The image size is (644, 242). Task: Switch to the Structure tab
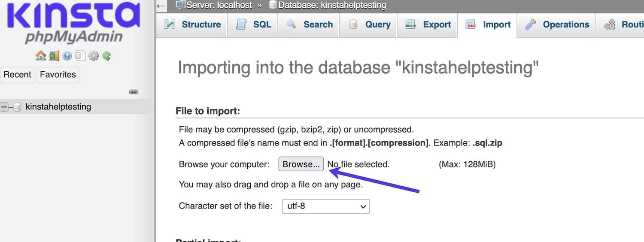click(192, 25)
